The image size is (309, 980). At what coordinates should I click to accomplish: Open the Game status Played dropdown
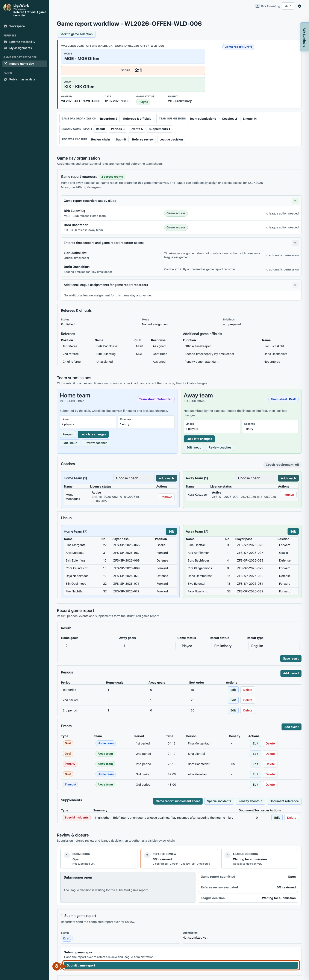tap(193, 646)
